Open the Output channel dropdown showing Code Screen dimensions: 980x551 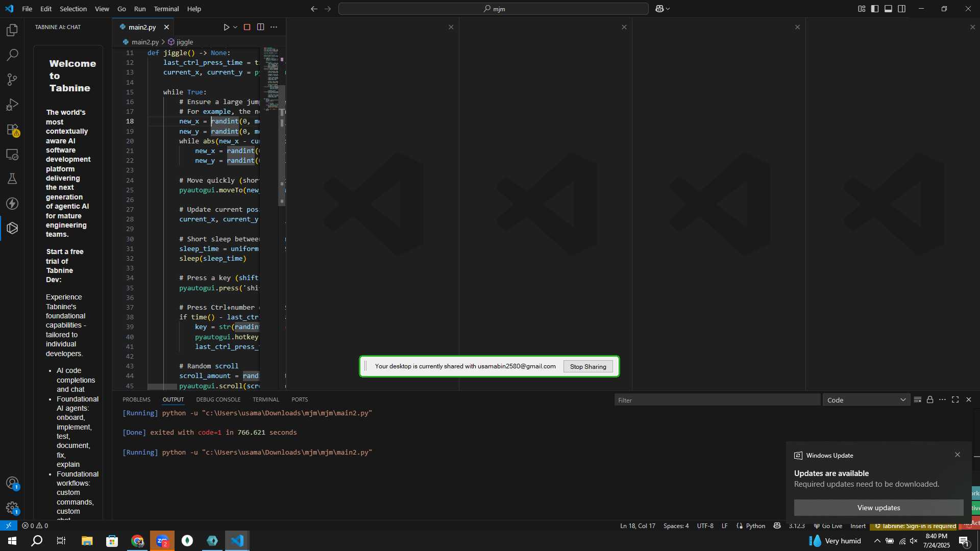click(866, 400)
